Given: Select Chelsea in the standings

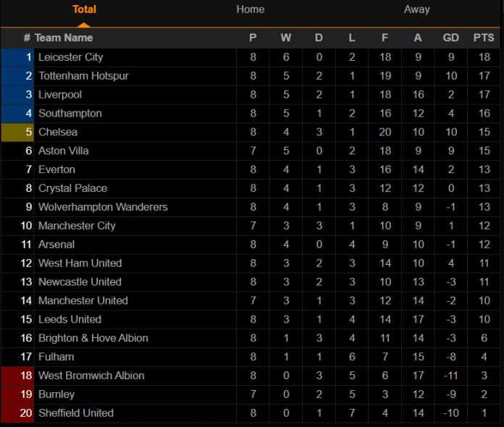Looking at the screenshot, I should point(251,132).
